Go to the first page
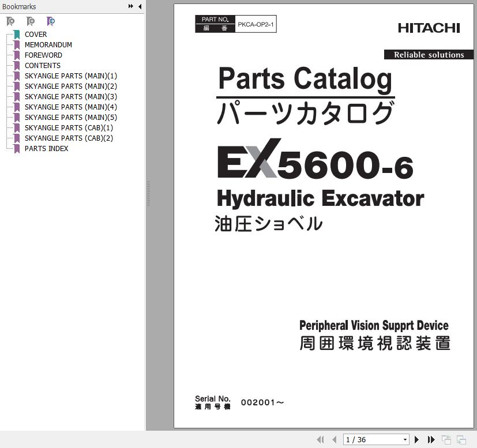 click(320, 439)
